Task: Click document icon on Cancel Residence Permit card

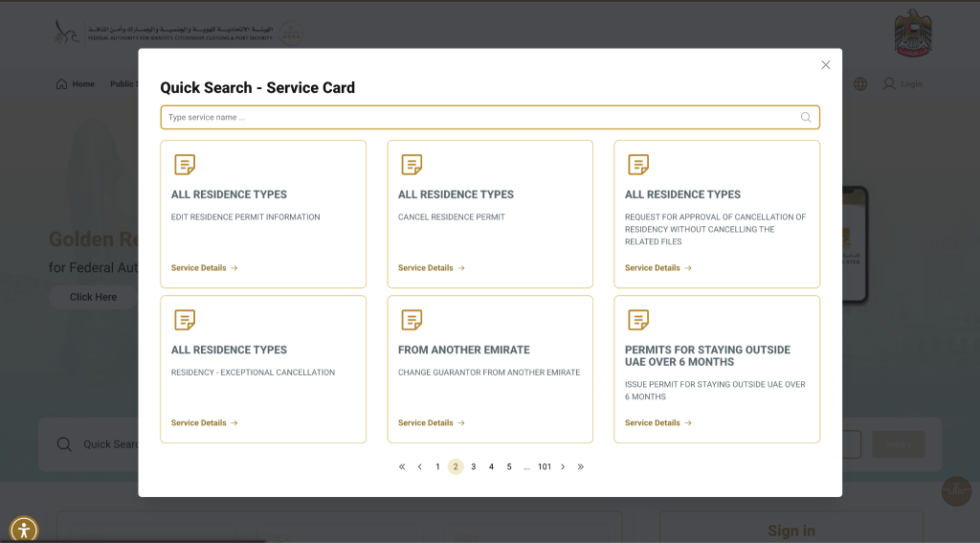Action: pyautogui.click(x=412, y=165)
